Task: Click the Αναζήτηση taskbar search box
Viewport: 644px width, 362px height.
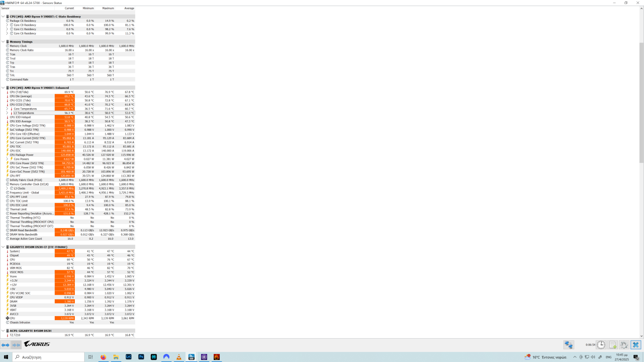Action: 48,357
